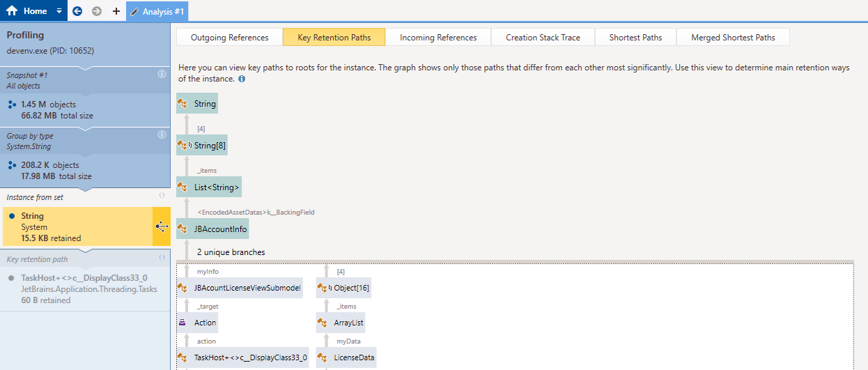Open the Home dropdown arrow
This screenshot has height=370, width=868.
(59, 11)
